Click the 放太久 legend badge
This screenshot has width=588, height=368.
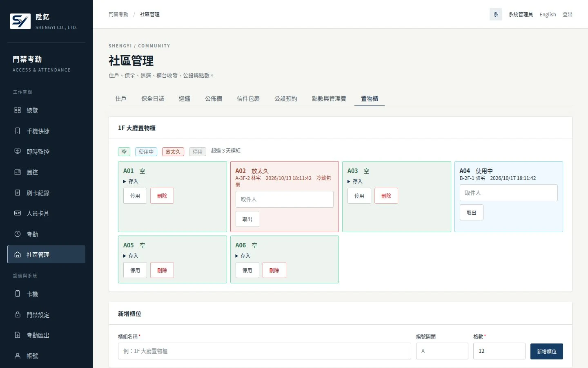173,152
